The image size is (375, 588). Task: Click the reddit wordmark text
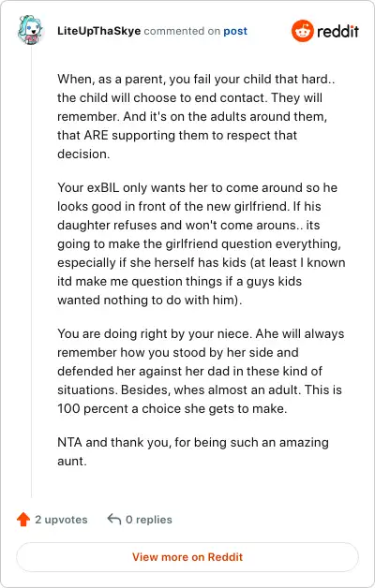tap(337, 31)
